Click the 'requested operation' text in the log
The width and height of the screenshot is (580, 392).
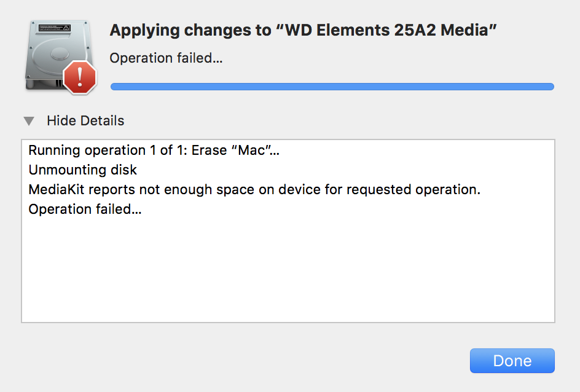(x=413, y=189)
